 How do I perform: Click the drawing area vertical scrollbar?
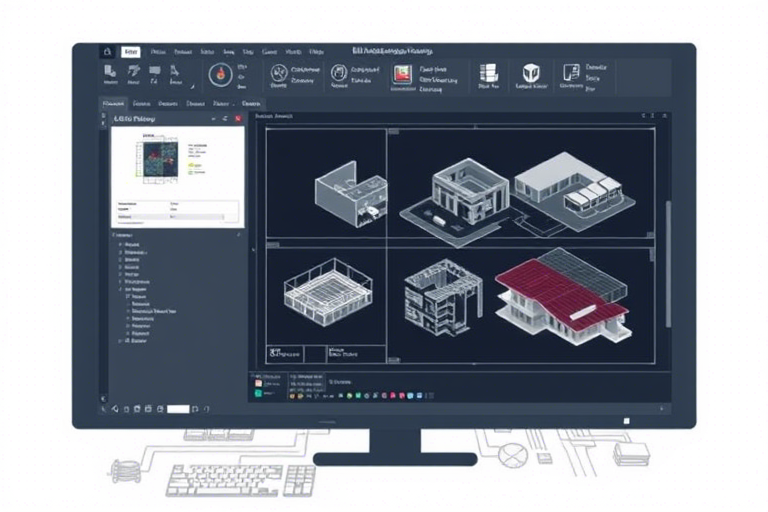click(668, 265)
